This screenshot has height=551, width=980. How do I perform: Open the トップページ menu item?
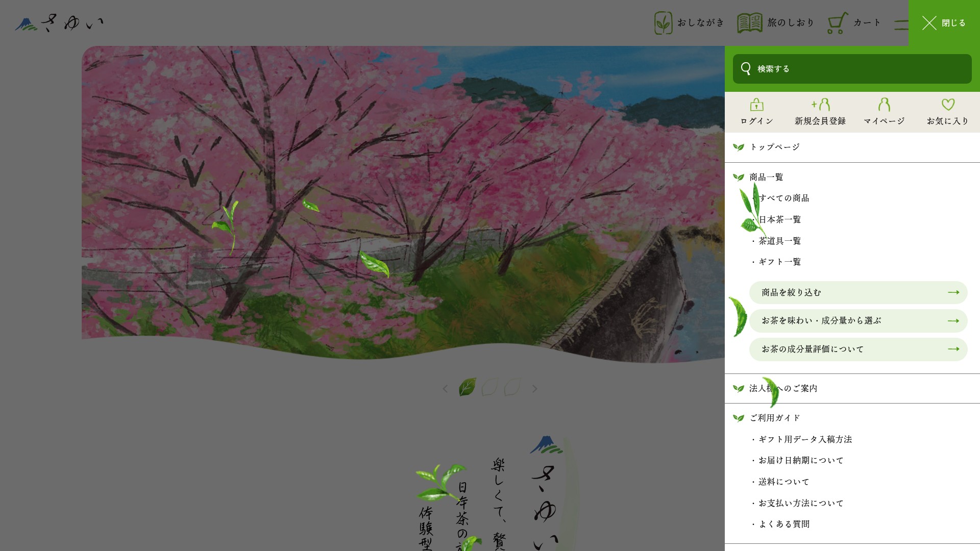774,147
